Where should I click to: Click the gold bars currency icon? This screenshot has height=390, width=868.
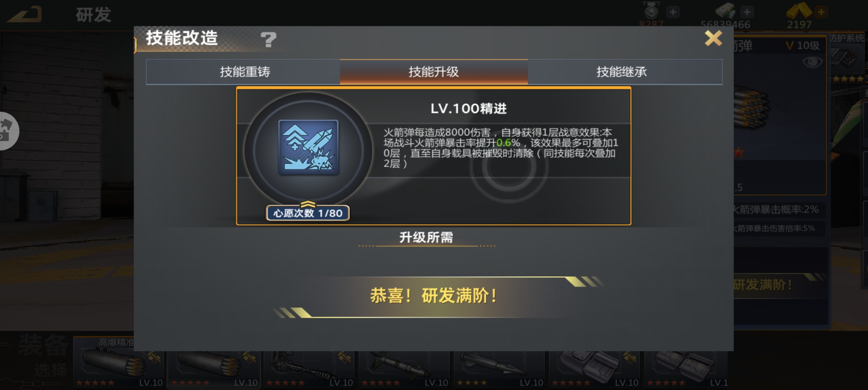pos(799,10)
